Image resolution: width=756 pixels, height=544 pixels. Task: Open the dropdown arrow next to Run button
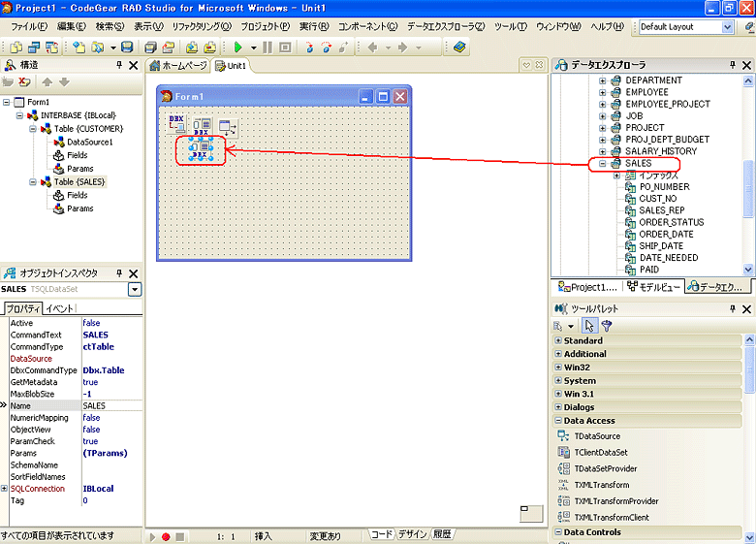click(x=254, y=48)
